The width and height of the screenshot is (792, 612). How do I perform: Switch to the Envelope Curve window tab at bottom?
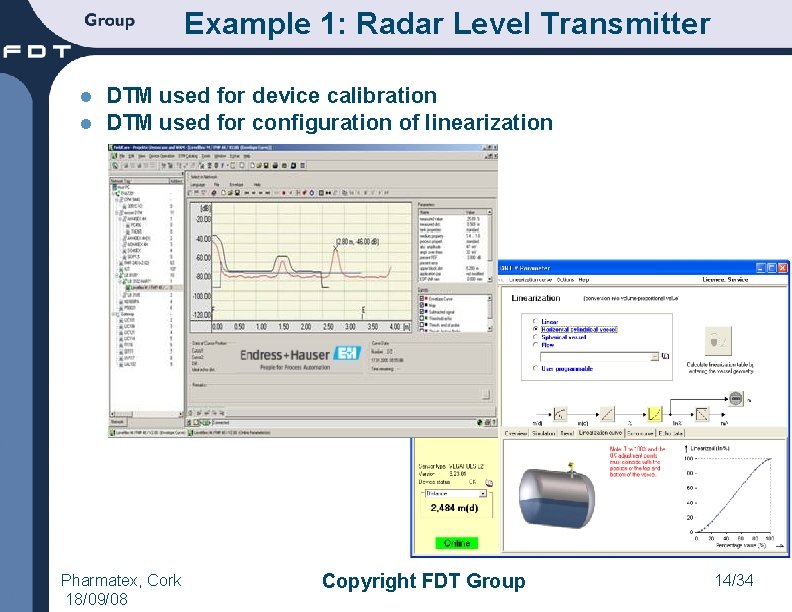(148, 432)
